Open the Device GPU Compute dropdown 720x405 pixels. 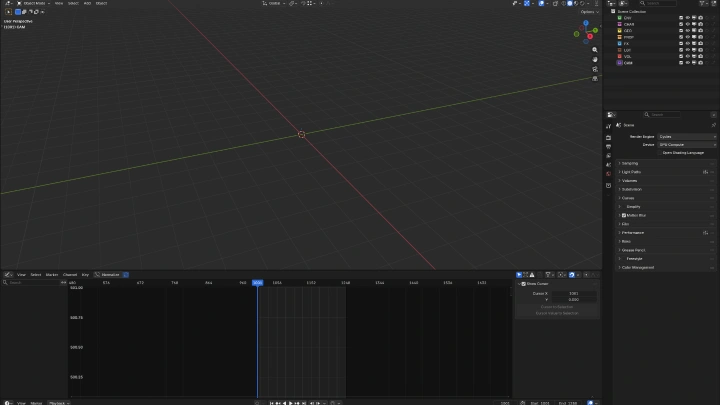[687, 145]
